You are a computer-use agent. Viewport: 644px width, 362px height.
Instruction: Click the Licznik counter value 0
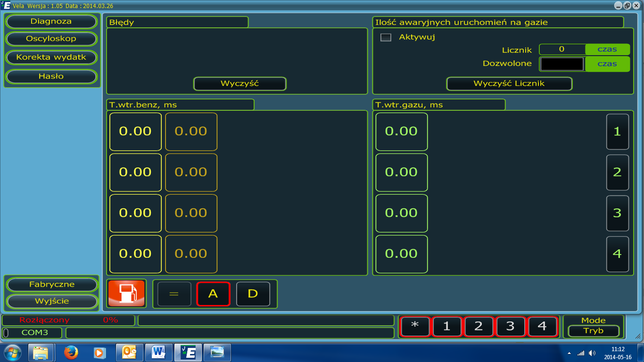click(562, 49)
